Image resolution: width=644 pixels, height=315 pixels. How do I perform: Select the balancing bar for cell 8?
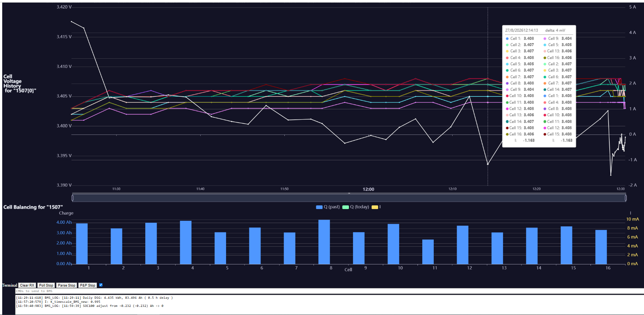[x=324, y=242]
